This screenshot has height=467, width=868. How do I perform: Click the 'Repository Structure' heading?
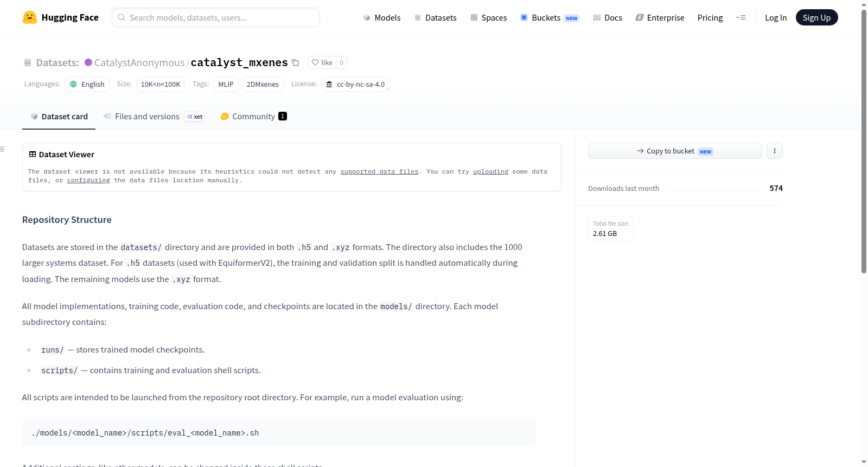(67, 220)
